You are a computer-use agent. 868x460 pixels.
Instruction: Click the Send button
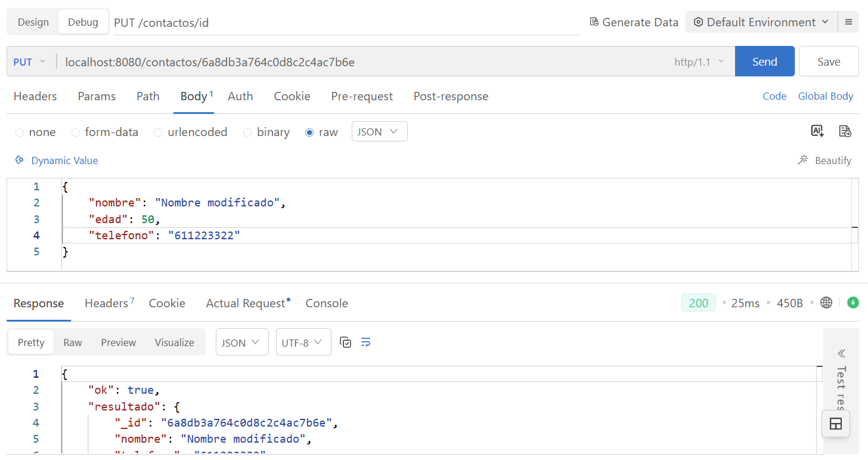[765, 61]
